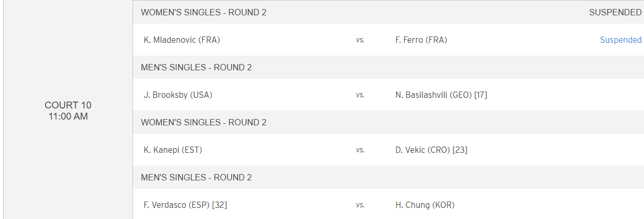Click the 11:00 AM start time text
Viewport: 644px width, 219px height.
point(68,116)
